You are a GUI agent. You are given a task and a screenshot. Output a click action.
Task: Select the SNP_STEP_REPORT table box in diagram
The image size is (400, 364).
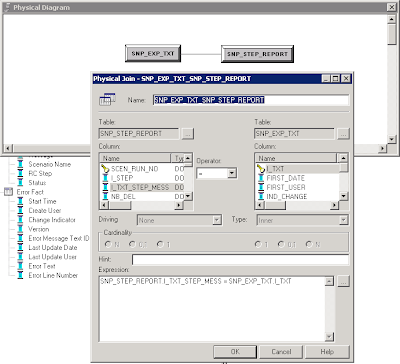257,54
